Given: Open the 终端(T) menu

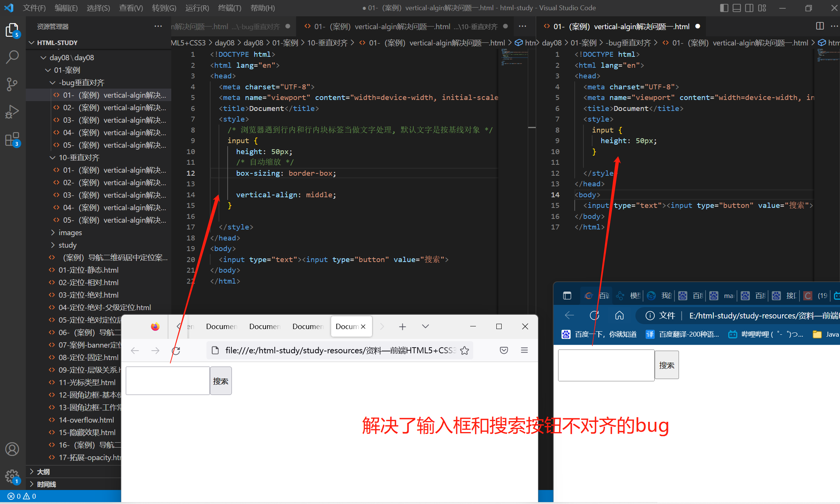Looking at the screenshot, I should [230, 8].
